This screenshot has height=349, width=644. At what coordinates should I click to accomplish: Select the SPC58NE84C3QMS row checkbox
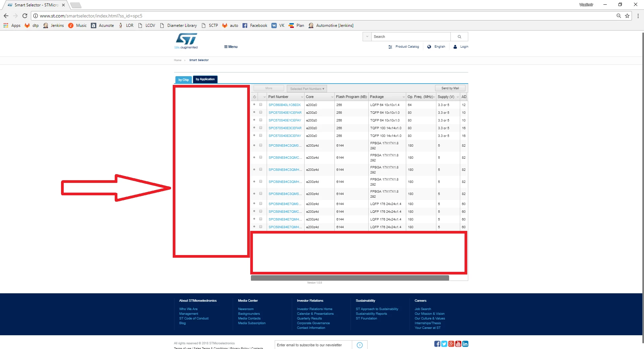(x=261, y=194)
